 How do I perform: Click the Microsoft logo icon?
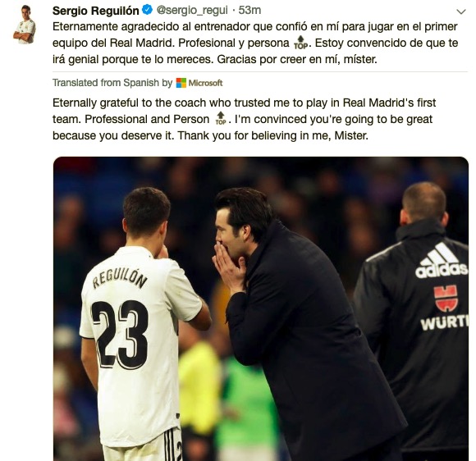pyautogui.click(x=181, y=83)
